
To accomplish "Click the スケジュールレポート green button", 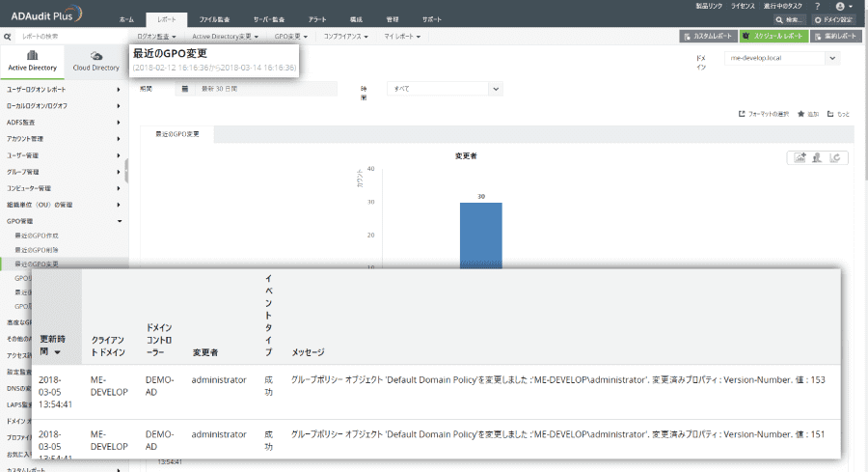I will point(775,36).
